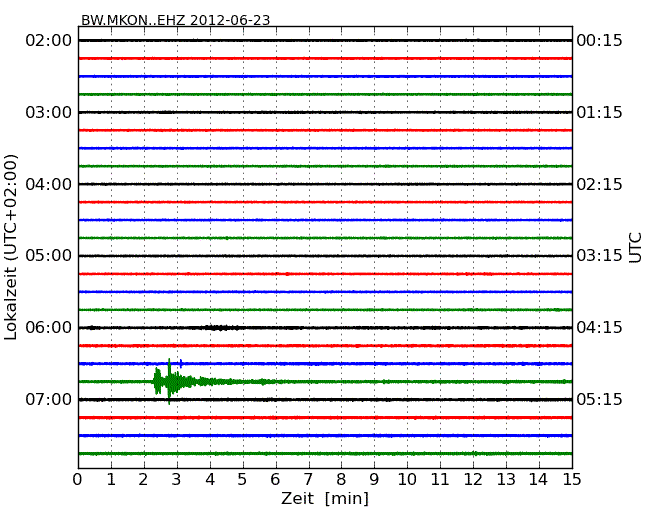Select the 2 minute tick label
This screenshot has height=520, width=650.
[x=143, y=480]
